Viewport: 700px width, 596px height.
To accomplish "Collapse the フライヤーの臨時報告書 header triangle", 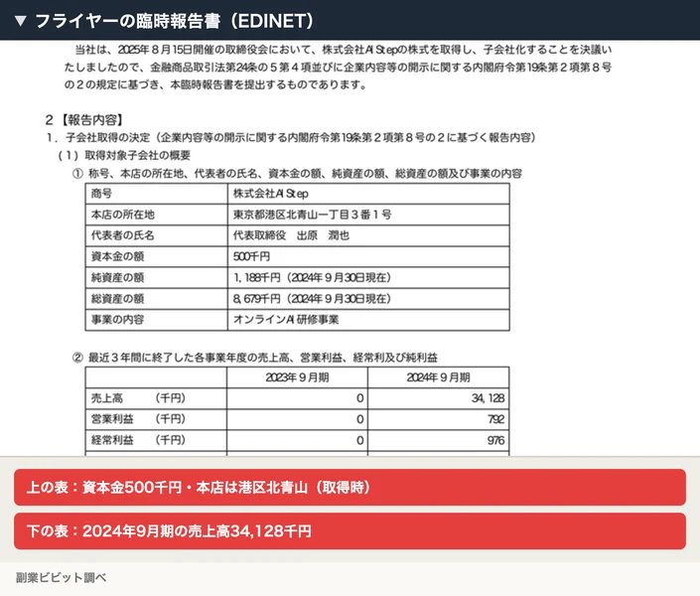I will coord(21,21).
